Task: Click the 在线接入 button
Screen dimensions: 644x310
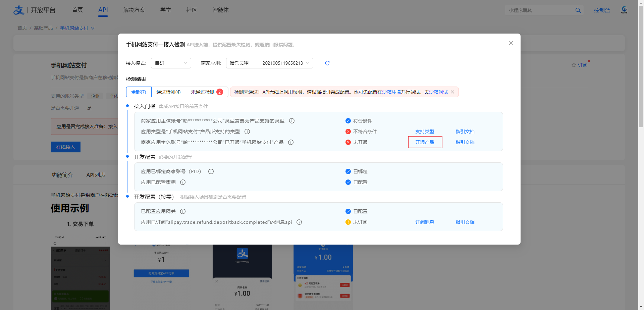Action: pyautogui.click(x=66, y=147)
